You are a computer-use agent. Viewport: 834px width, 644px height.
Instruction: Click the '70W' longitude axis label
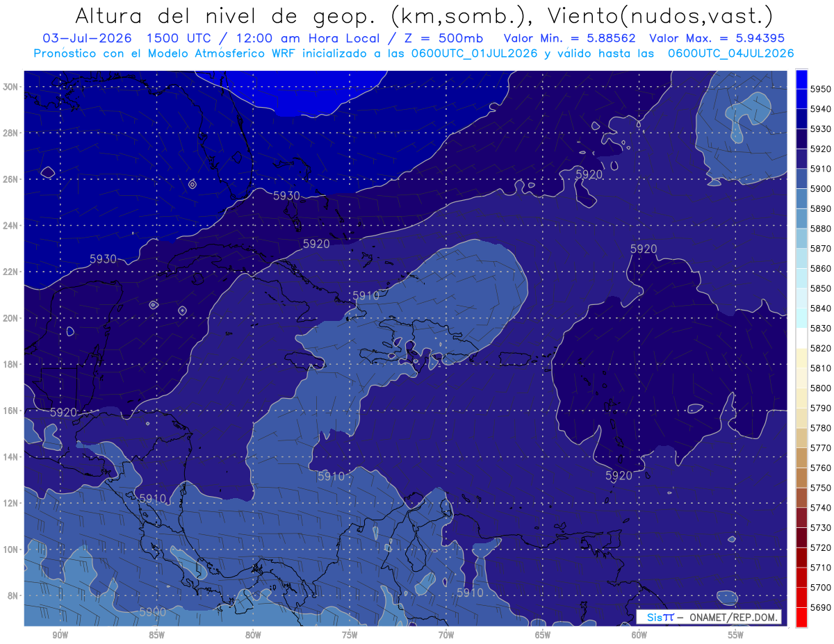(x=446, y=634)
